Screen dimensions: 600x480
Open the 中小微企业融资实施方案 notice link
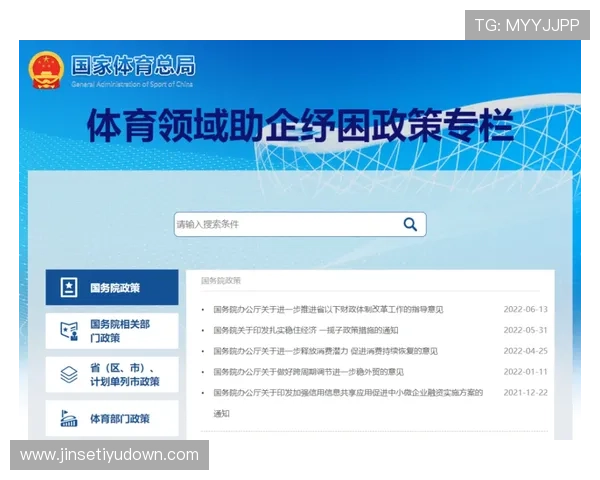pos(348,403)
